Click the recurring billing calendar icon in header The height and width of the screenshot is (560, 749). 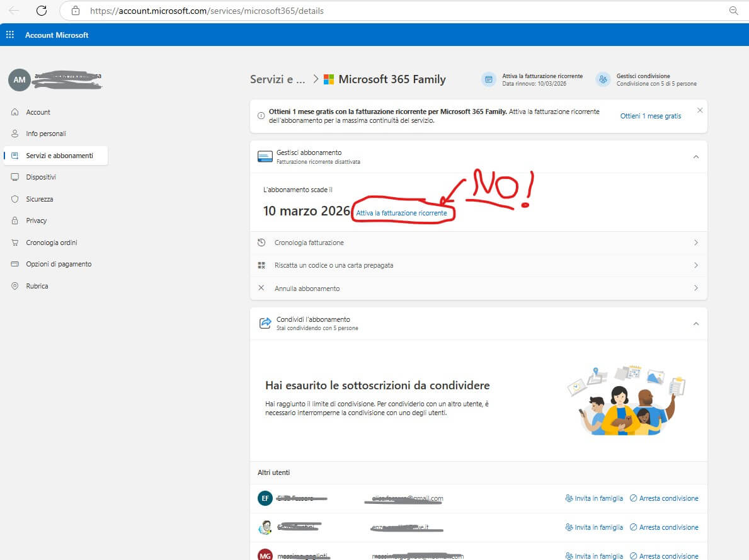pyautogui.click(x=488, y=79)
